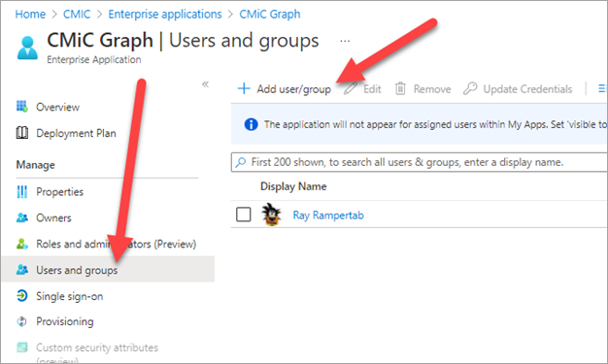Click the blue info icon in banner
This screenshot has width=608, height=364.
[x=251, y=124]
